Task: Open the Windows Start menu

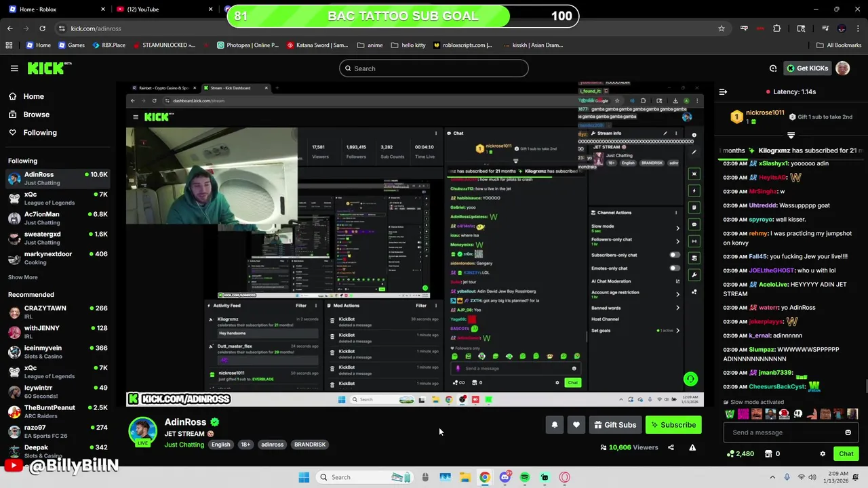Action: tap(304, 477)
